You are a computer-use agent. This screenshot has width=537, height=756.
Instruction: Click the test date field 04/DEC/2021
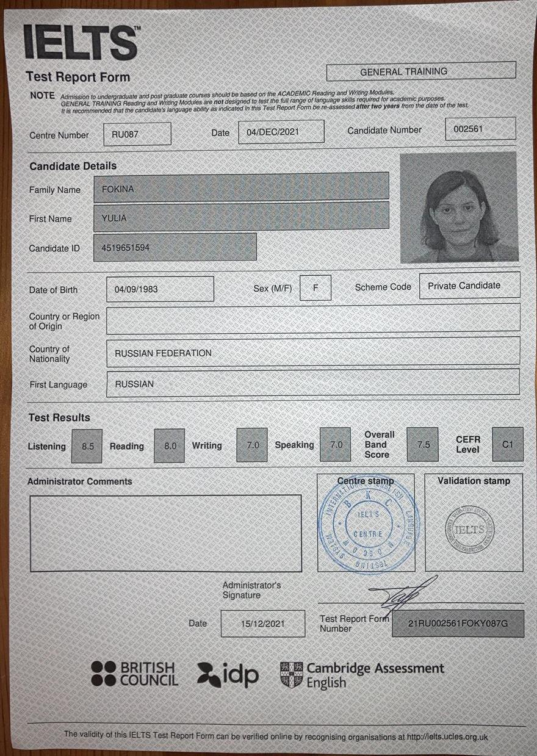click(281, 132)
